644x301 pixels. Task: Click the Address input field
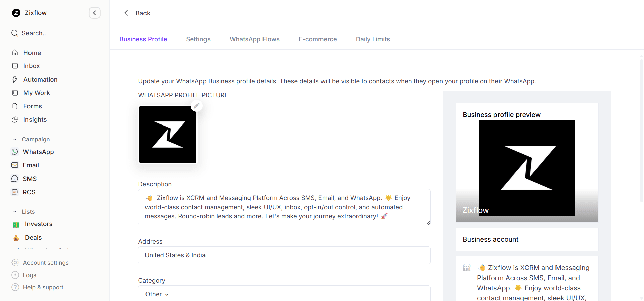284,255
